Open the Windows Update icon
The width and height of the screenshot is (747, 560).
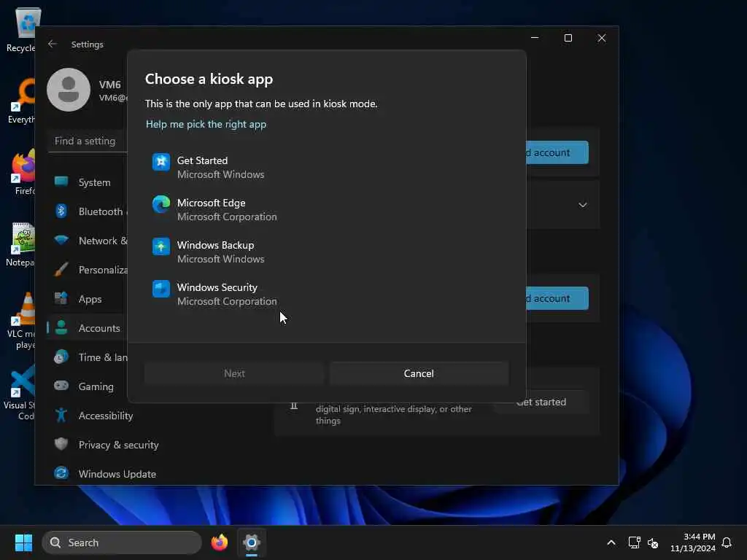(61, 473)
